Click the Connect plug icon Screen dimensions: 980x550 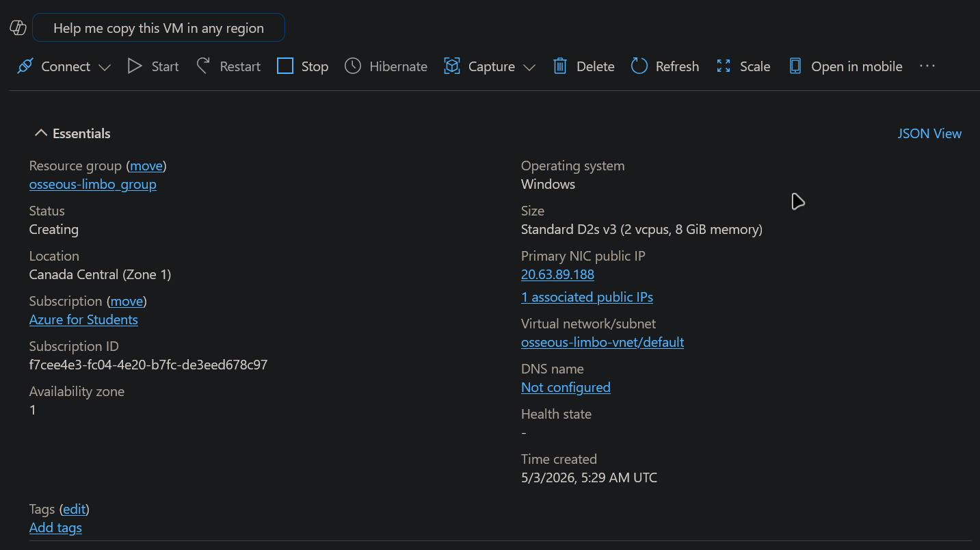[25, 66]
